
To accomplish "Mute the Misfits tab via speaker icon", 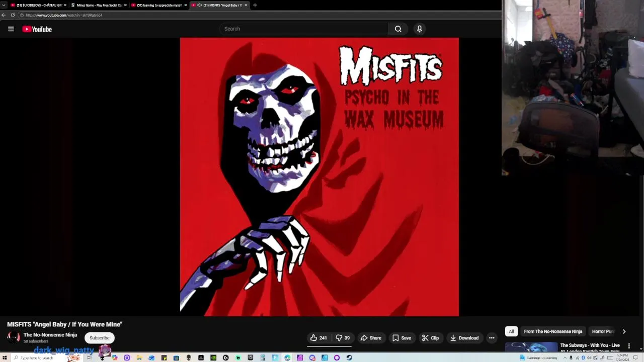I will 200,5.
